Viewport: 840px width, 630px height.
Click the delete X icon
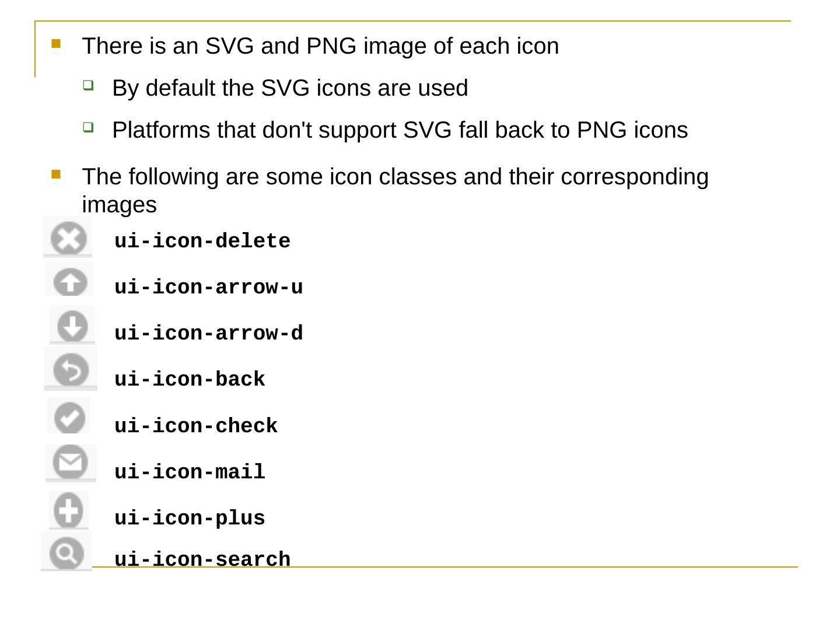(68, 238)
